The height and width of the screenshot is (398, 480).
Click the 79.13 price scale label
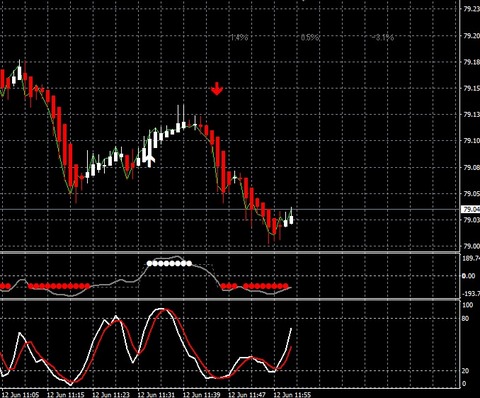click(471, 115)
